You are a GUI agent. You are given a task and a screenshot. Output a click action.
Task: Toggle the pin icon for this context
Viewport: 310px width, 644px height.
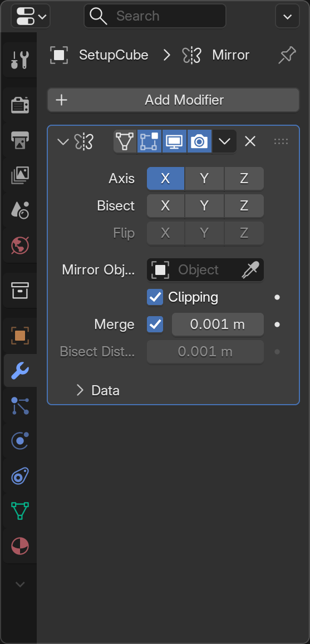pos(287,55)
